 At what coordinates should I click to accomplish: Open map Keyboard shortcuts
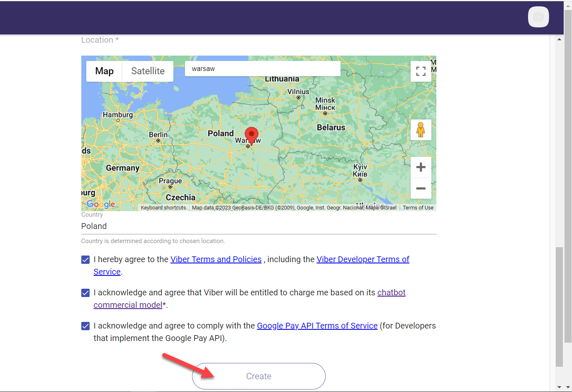[163, 208]
